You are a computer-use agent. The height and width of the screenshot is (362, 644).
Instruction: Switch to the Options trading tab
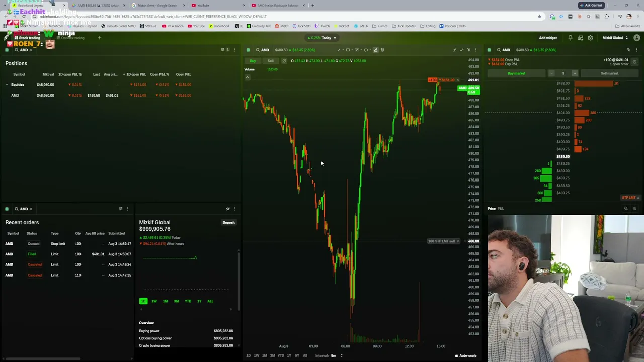tap(71, 38)
